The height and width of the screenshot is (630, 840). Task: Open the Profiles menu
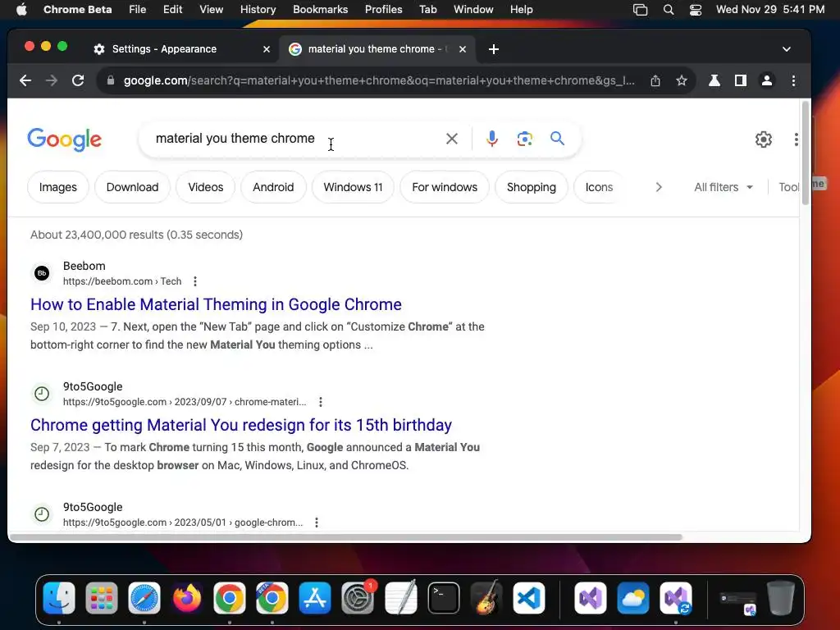(x=384, y=10)
